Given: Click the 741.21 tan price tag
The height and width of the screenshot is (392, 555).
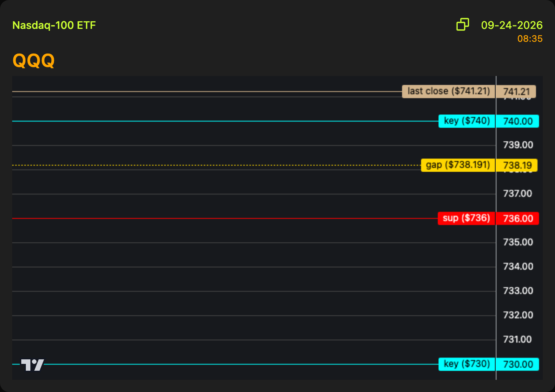Looking at the screenshot, I should coord(516,92).
